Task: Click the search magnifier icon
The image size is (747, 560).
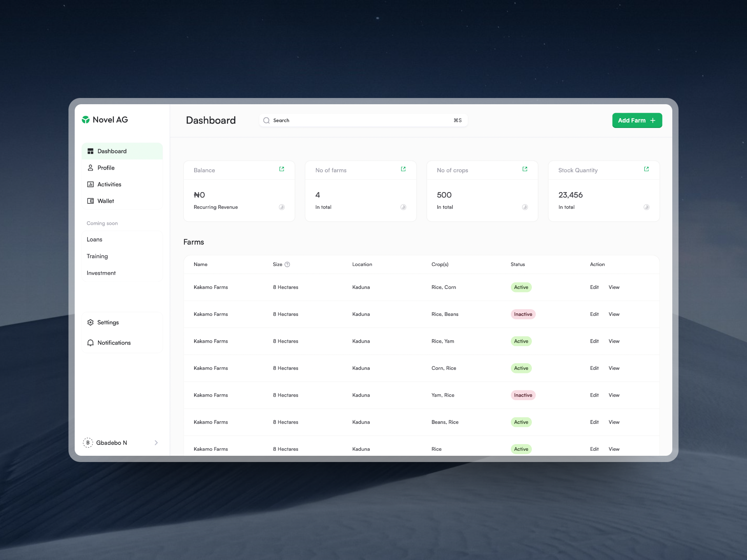Action: coord(267,121)
